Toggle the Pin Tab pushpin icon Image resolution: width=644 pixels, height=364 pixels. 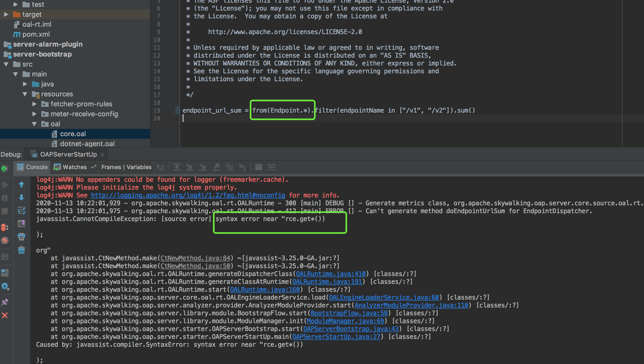pyautogui.click(x=5, y=302)
